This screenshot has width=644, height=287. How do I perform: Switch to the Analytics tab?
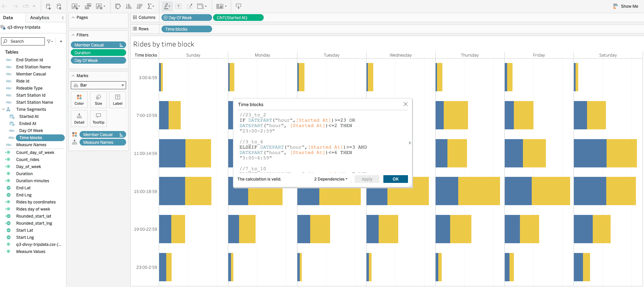tap(39, 18)
